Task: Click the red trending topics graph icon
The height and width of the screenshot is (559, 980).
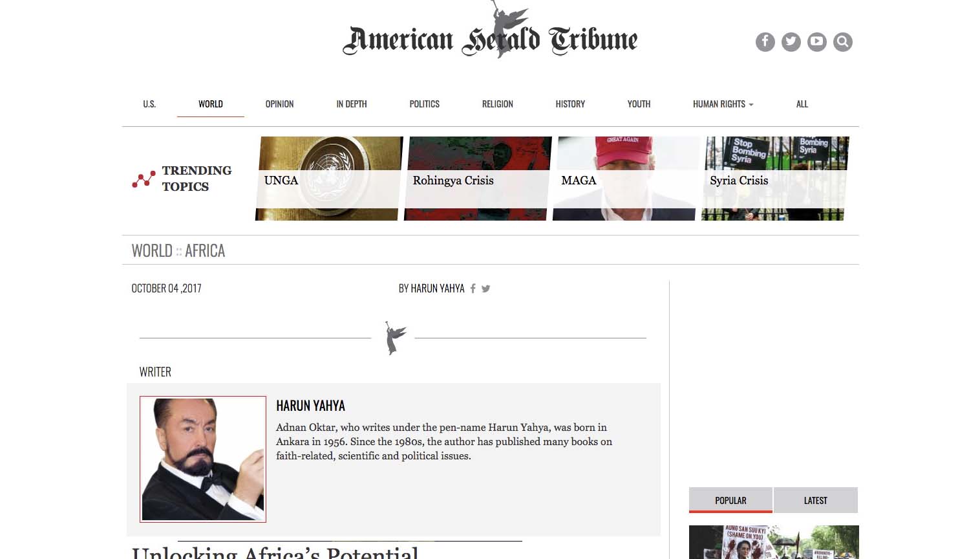Action: click(x=144, y=179)
